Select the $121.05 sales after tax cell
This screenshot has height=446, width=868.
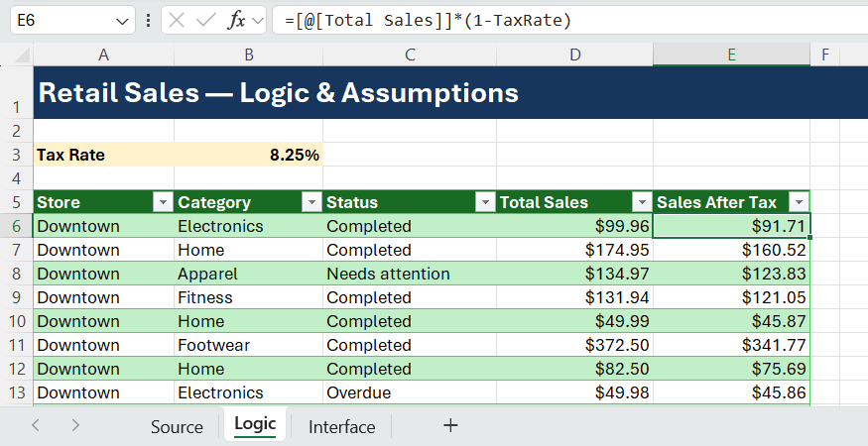(731, 297)
